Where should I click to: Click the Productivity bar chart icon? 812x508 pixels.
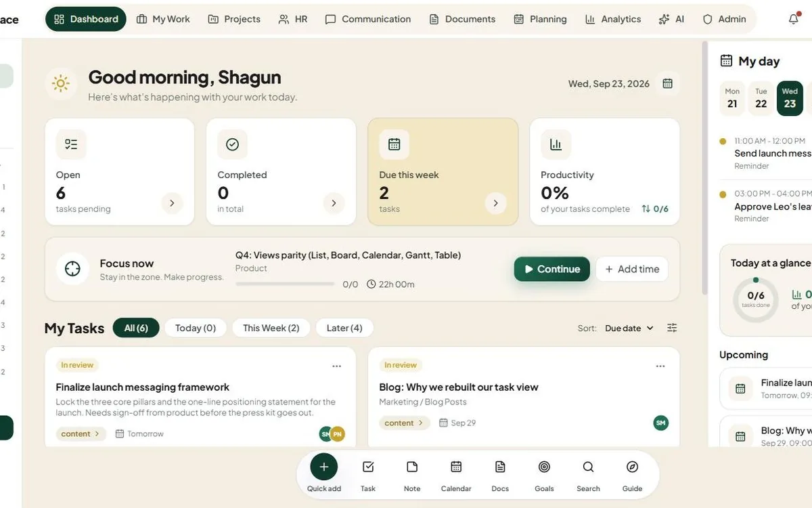[x=556, y=144]
